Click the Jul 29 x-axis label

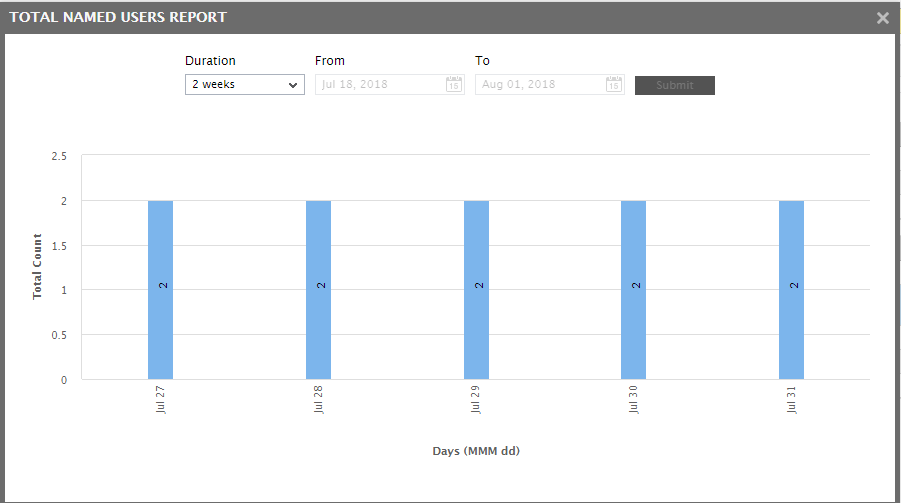(x=476, y=400)
